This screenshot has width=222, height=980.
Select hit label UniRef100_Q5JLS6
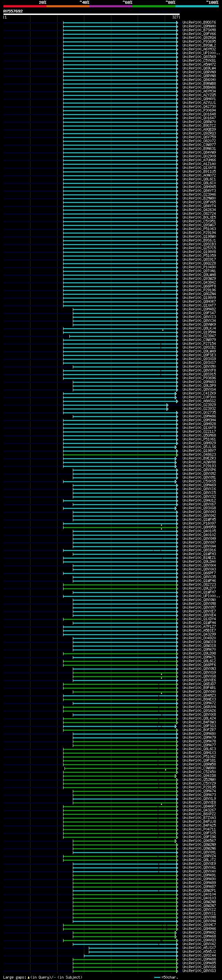(x=199, y=447)
